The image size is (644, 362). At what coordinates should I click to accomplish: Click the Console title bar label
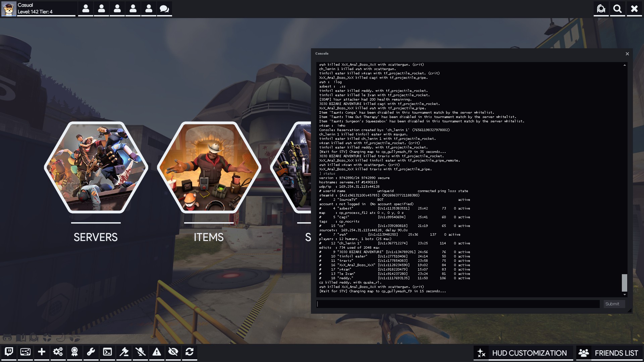322,54
